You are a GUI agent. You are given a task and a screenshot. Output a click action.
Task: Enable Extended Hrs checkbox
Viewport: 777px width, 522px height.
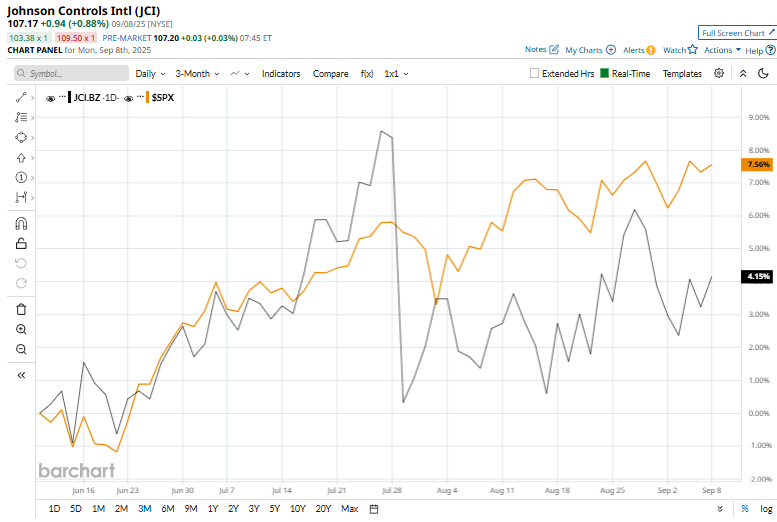[x=534, y=73]
